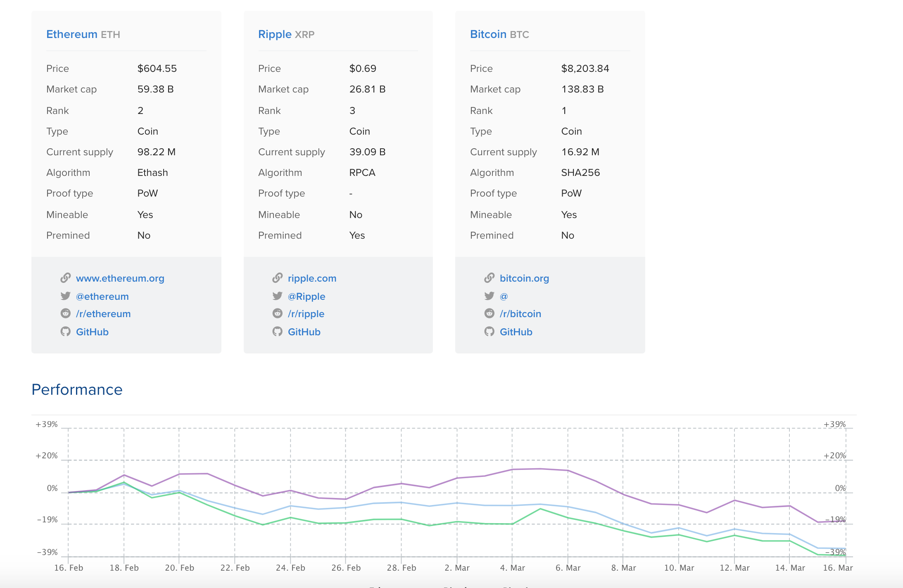Screen dimensions: 903x588
Task: Open the Ripple coin title link
Action: click(275, 34)
